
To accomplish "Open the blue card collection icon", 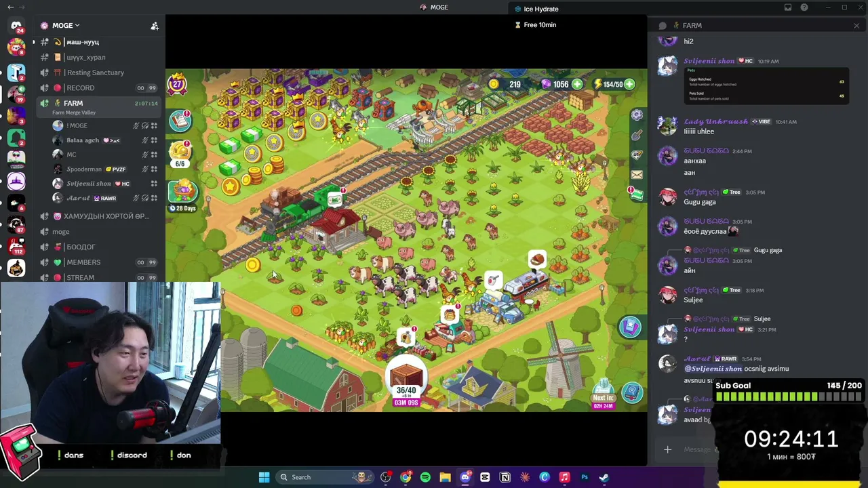I will coord(630,327).
